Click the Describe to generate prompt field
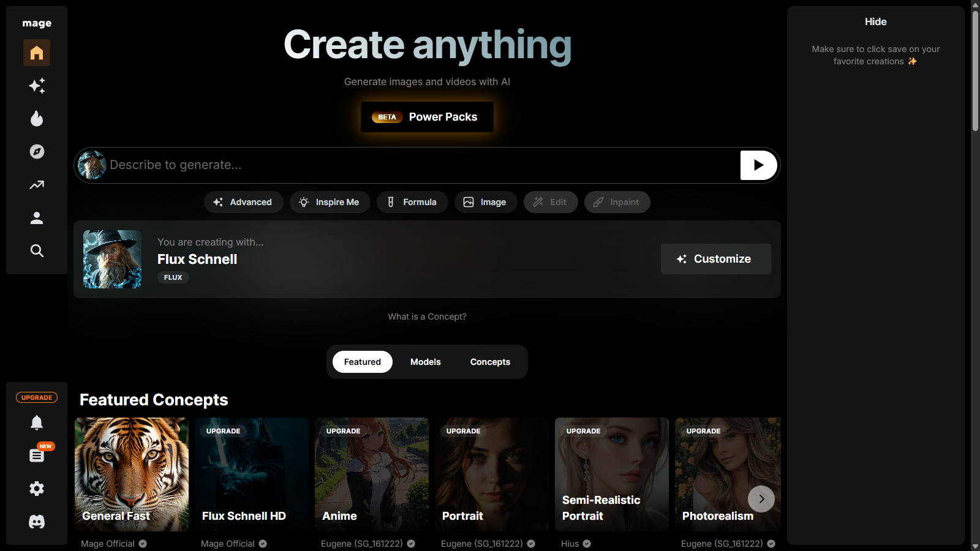 [x=423, y=165]
